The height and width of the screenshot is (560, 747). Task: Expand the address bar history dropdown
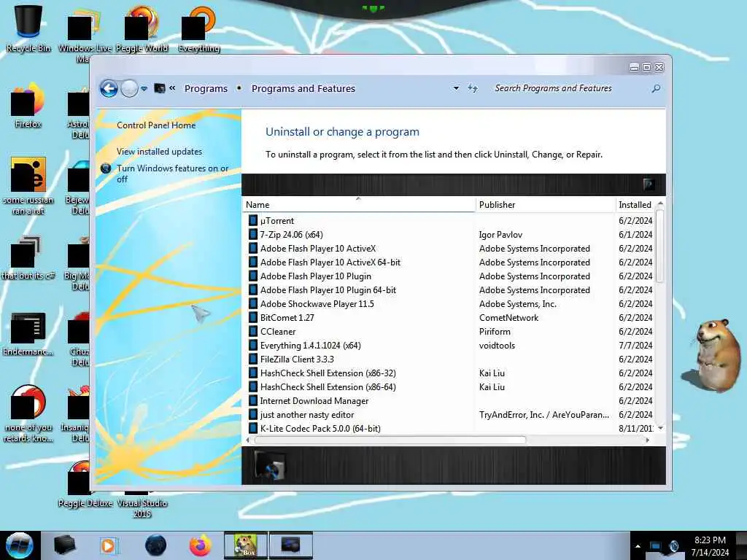[x=456, y=88]
